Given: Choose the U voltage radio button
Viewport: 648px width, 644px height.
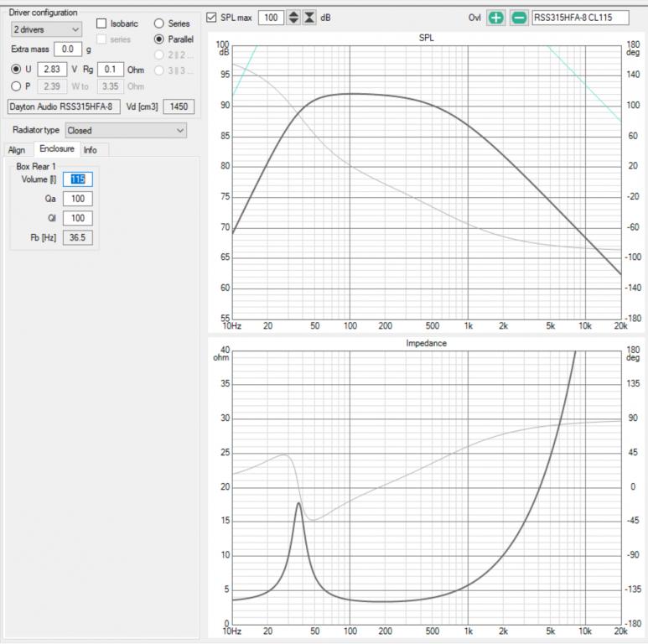Looking at the screenshot, I should 16,69.
